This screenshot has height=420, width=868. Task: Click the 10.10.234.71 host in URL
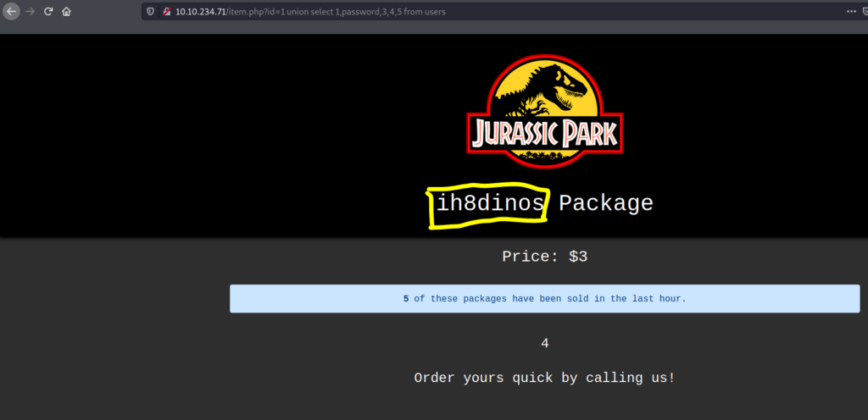[200, 12]
